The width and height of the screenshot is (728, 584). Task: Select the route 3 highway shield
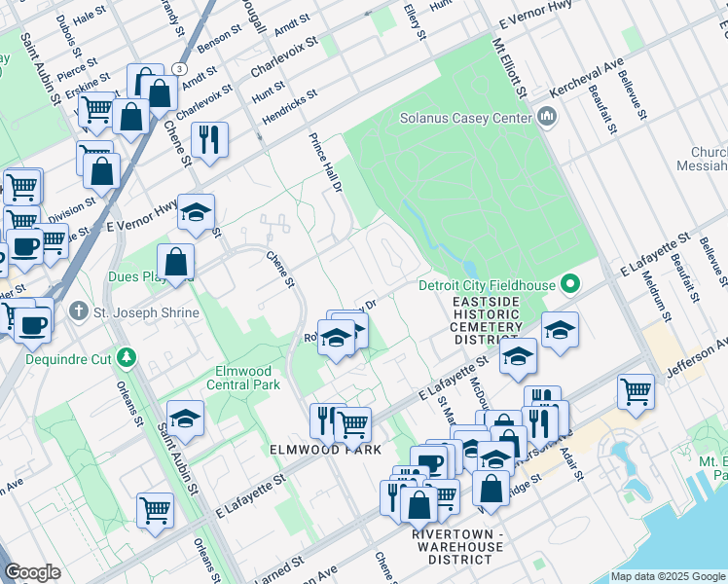[179, 69]
